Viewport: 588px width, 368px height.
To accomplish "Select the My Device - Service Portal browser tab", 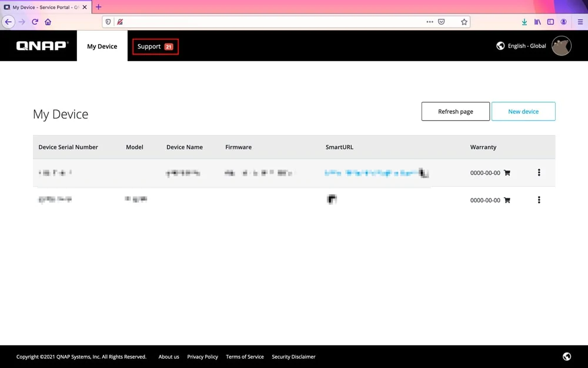I will (x=46, y=7).
